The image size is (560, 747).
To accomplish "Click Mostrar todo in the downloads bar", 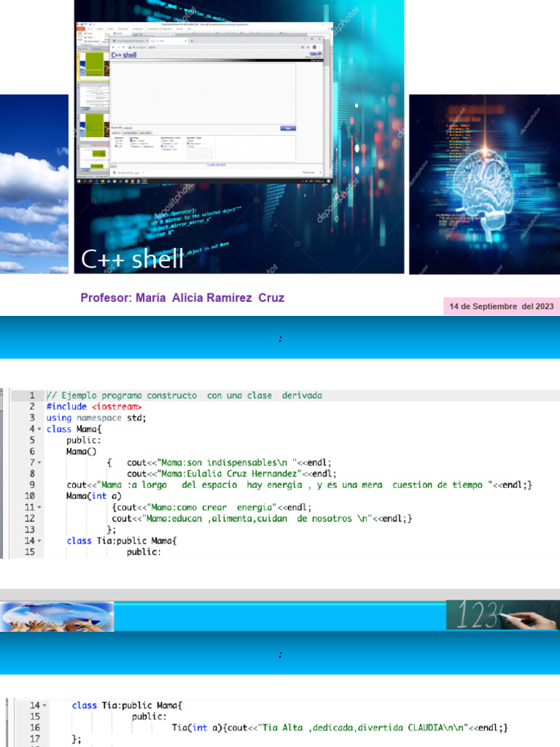I will tap(308, 172).
